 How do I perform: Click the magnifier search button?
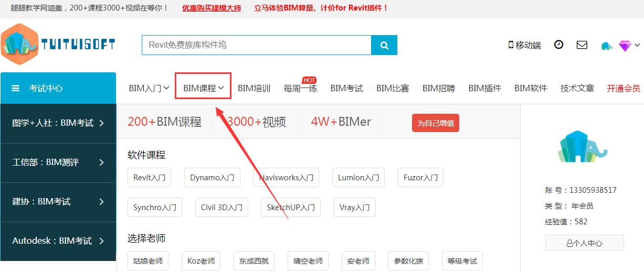point(384,45)
